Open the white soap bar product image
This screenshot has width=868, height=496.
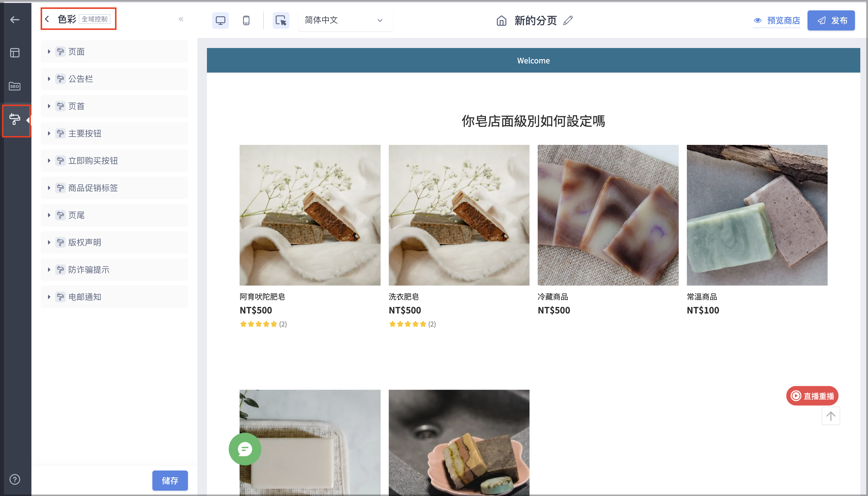310,442
